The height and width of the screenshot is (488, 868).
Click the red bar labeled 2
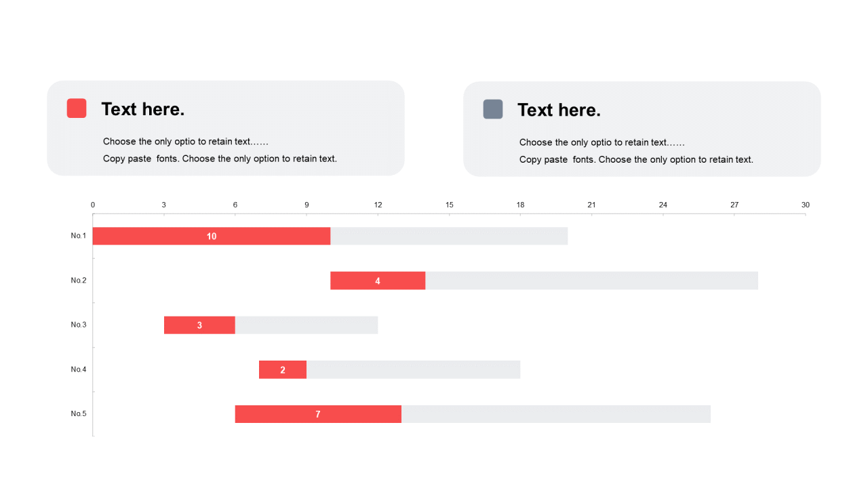pyautogui.click(x=283, y=369)
